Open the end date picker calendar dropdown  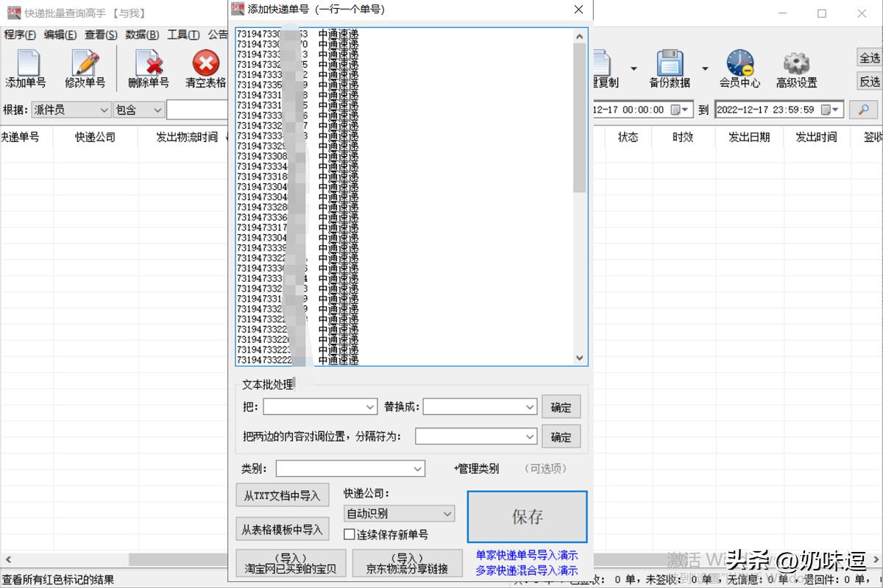[x=834, y=109]
